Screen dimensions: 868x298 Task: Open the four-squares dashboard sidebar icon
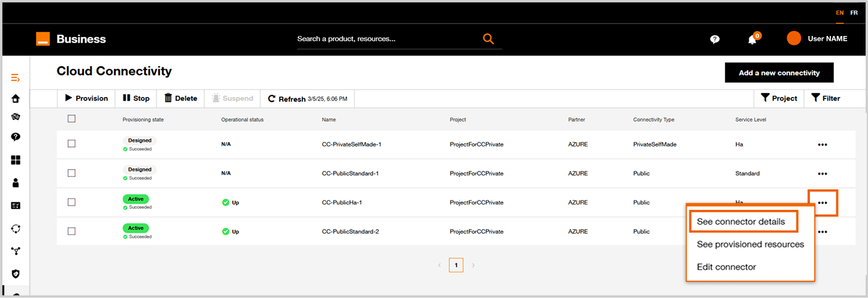click(x=16, y=160)
